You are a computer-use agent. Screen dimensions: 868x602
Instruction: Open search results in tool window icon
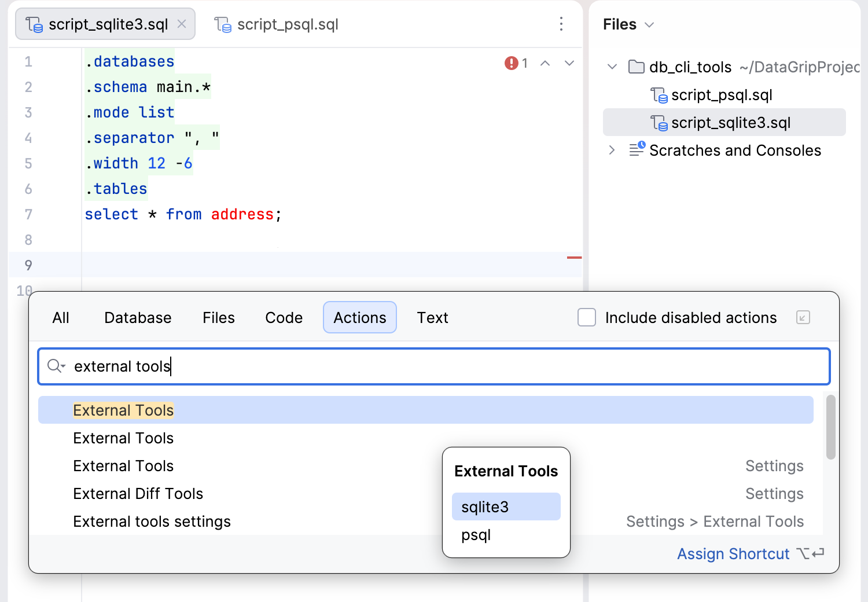(x=803, y=317)
